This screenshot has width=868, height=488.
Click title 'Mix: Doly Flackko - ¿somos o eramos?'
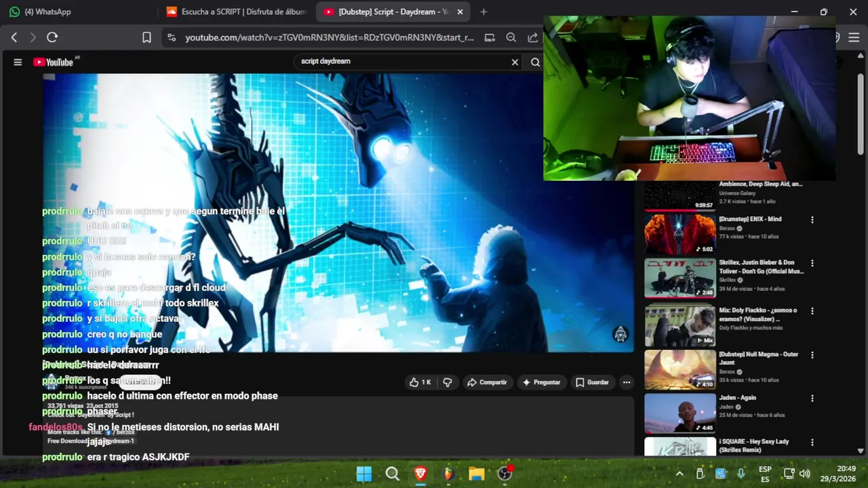(757, 314)
